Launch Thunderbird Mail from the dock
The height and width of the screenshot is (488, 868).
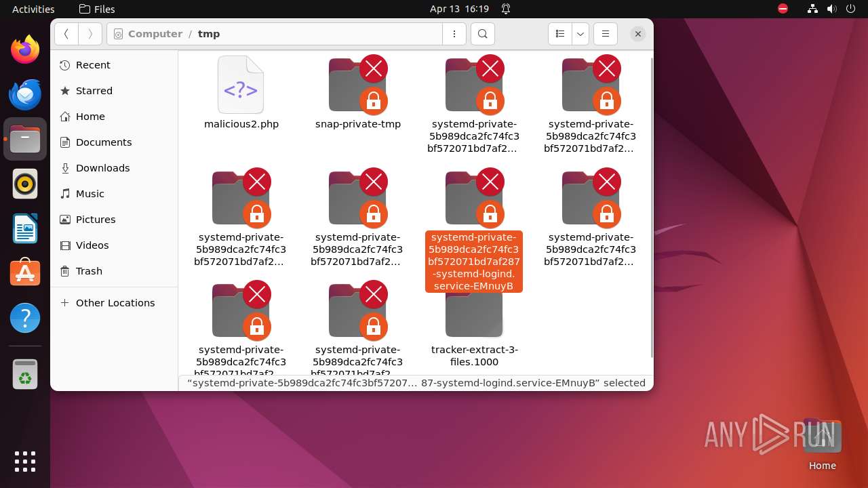(x=25, y=94)
